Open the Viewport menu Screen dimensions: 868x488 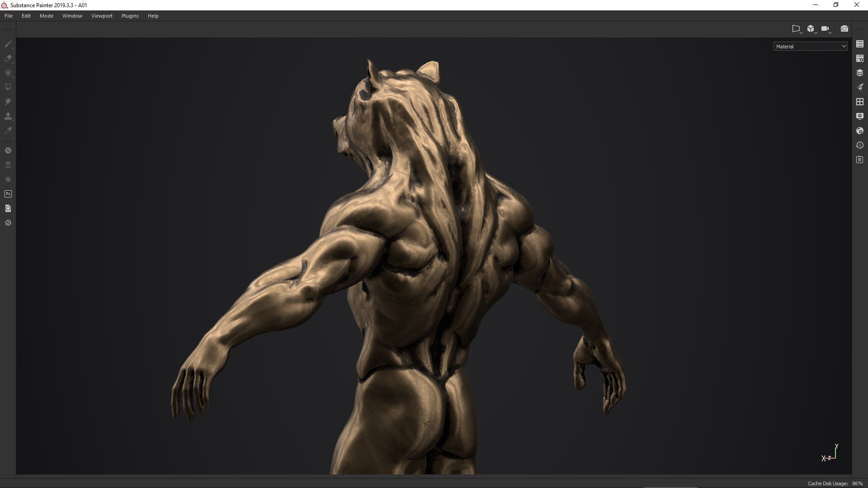102,16
